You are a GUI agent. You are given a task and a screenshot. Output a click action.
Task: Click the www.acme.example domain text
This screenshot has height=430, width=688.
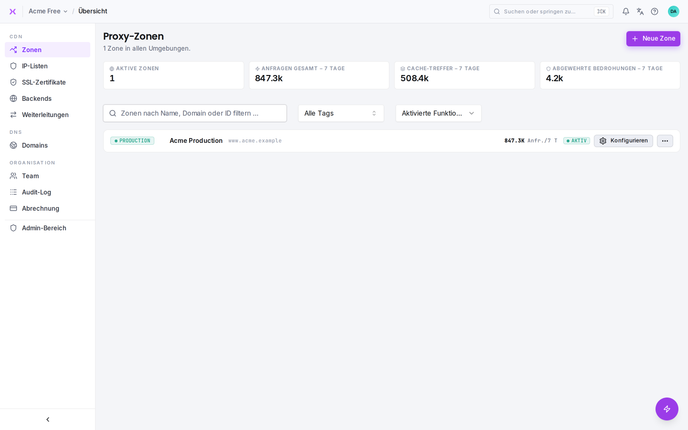pos(255,141)
